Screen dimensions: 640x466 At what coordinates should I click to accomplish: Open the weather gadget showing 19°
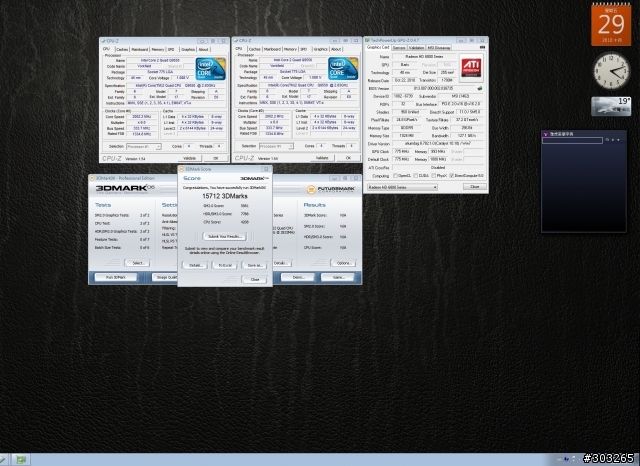point(611,107)
